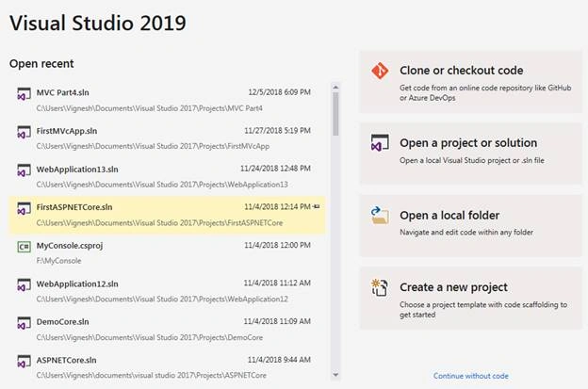This screenshot has height=389, width=588.
Task: Click the FirstMVcApp.sln solution icon
Action: point(24,132)
